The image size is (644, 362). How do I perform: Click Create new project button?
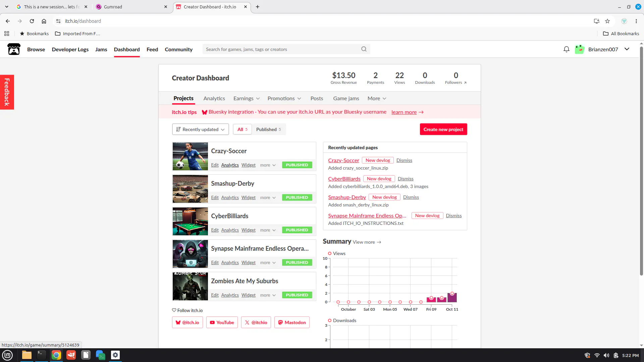coord(443,129)
